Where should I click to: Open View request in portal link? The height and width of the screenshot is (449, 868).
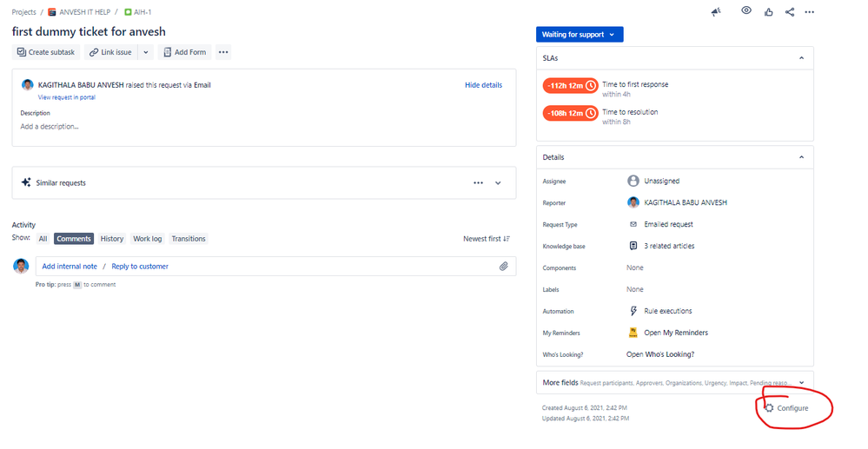[x=66, y=97]
